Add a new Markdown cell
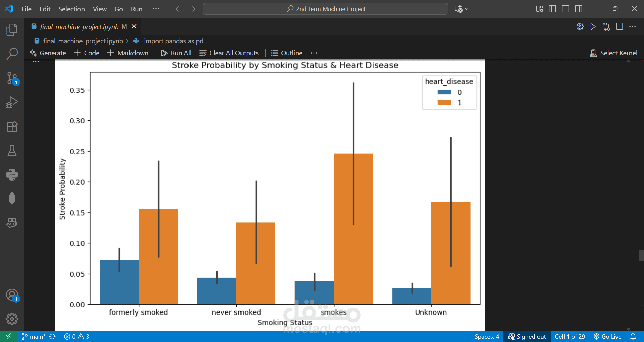Image resolution: width=644 pixels, height=342 pixels. [x=128, y=53]
